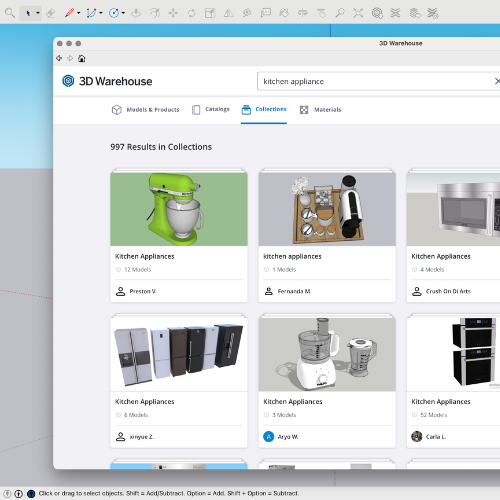500x500 pixels.
Task: Select the Offset tool
Action: point(155,13)
